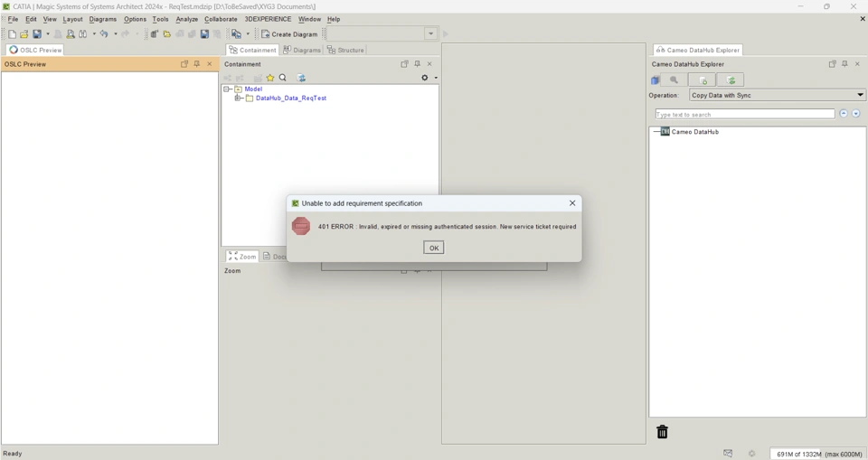Image resolution: width=868 pixels, height=460 pixels.
Task: Open the 3DEXPERIENCE menu
Action: tap(268, 19)
